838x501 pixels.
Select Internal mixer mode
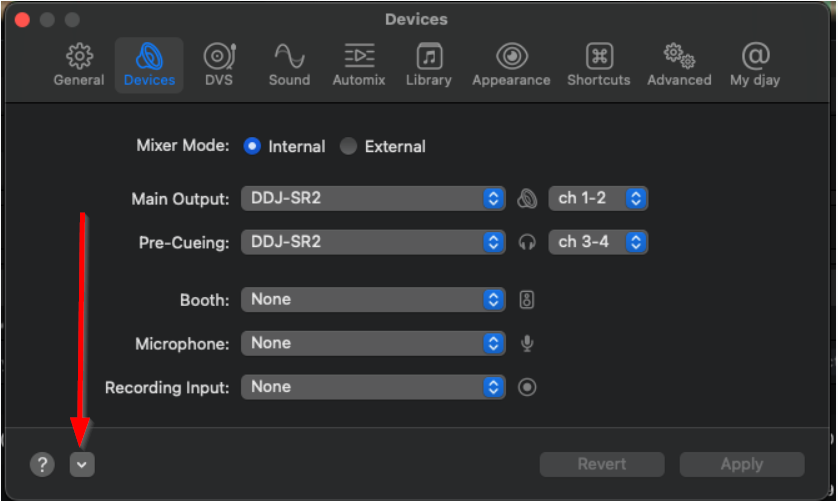pyautogui.click(x=252, y=146)
